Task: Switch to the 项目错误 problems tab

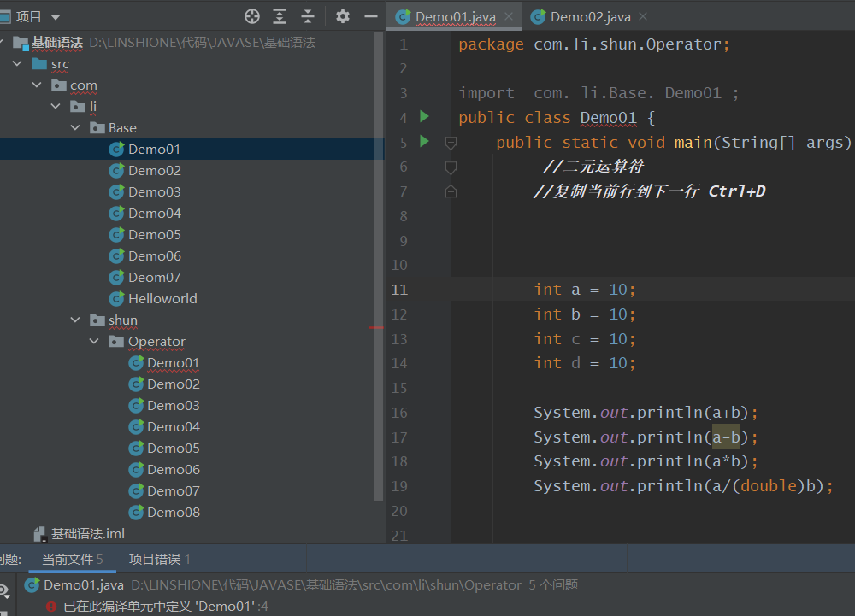Action: pyautogui.click(x=159, y=560)
